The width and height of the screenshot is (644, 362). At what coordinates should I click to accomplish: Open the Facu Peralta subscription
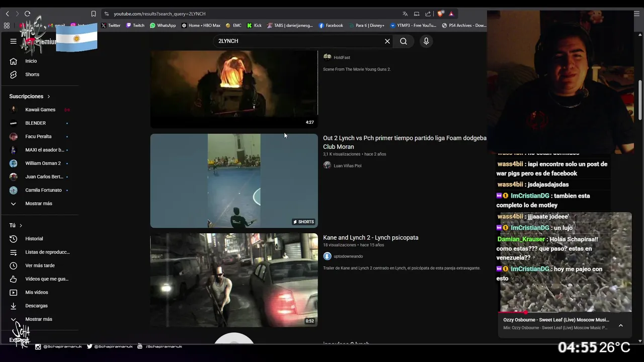pos(39,137)
